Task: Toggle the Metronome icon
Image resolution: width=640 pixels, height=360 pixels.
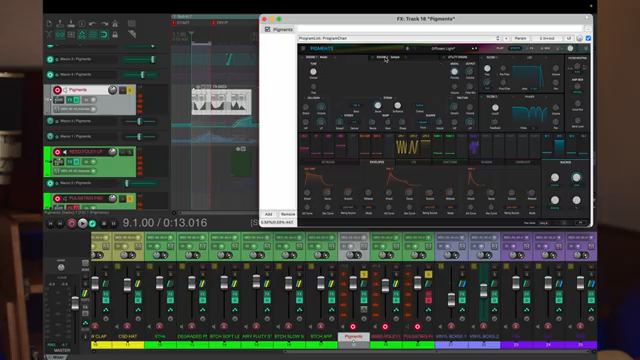Action: tap(115, 24)
